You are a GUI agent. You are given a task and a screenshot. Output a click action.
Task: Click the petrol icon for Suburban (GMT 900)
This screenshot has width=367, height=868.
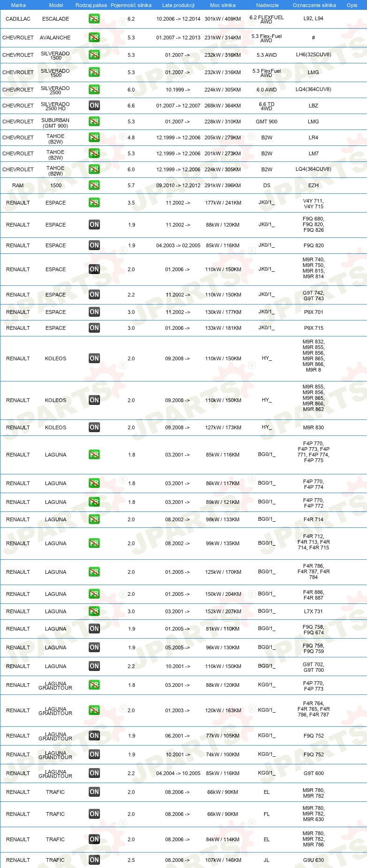[94, 122]
